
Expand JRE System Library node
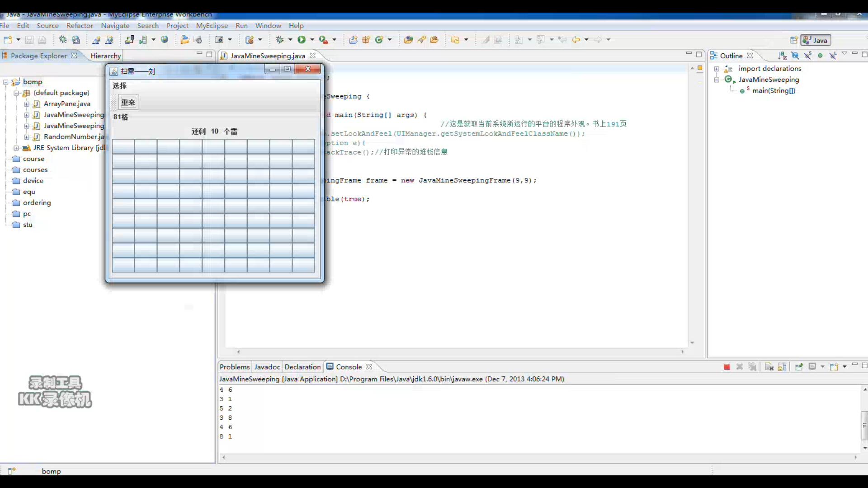tap(16, 148)
